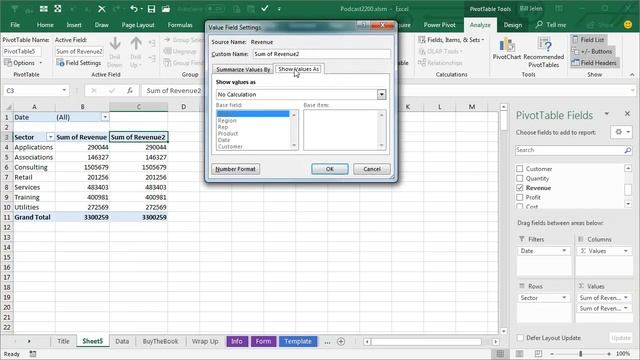The width and height of the screenshot is (640, 360).
Task: Open the Show values as dropdown
Action: pyautogui.click(x=381, y=94)
